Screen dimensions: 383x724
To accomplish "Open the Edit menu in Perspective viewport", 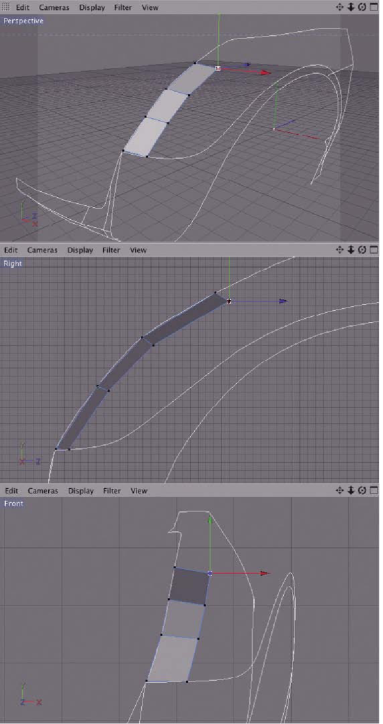I will tap(23, 7).
